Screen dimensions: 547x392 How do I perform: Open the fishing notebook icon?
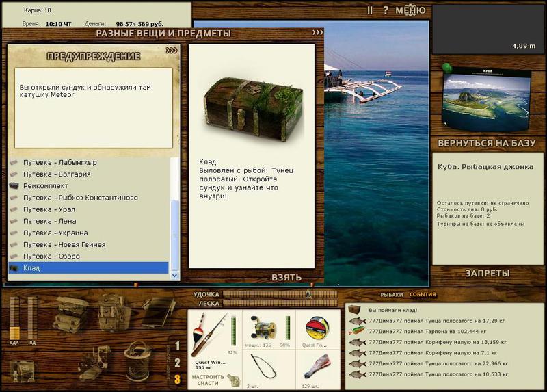pyautogui.click(x=159, y=312)
